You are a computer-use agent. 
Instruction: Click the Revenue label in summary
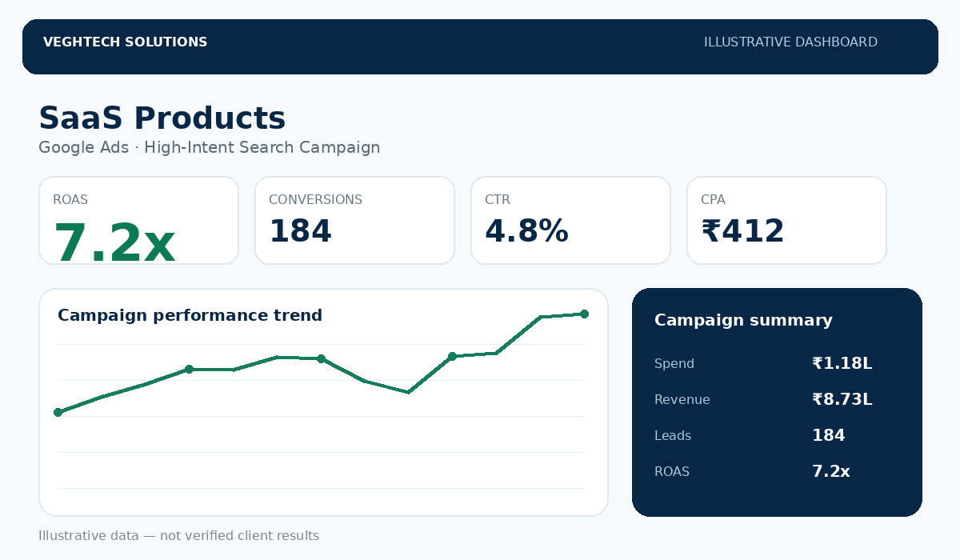(x=682, y=400)
